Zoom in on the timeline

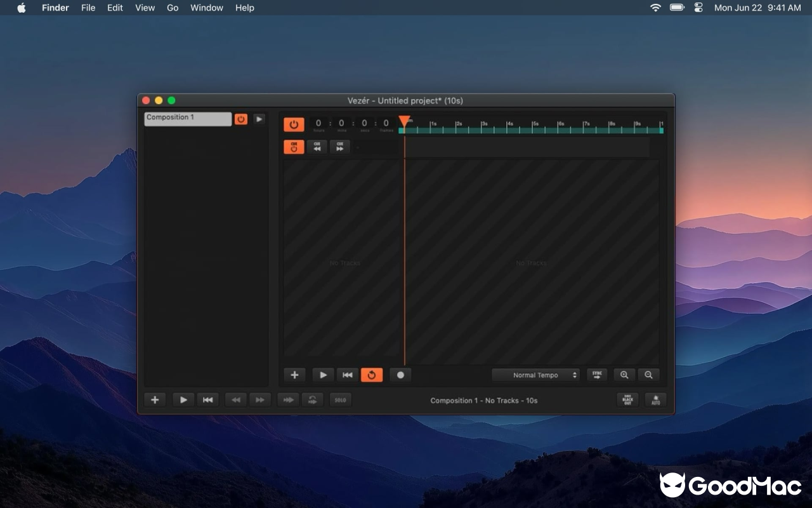(624, 375)
